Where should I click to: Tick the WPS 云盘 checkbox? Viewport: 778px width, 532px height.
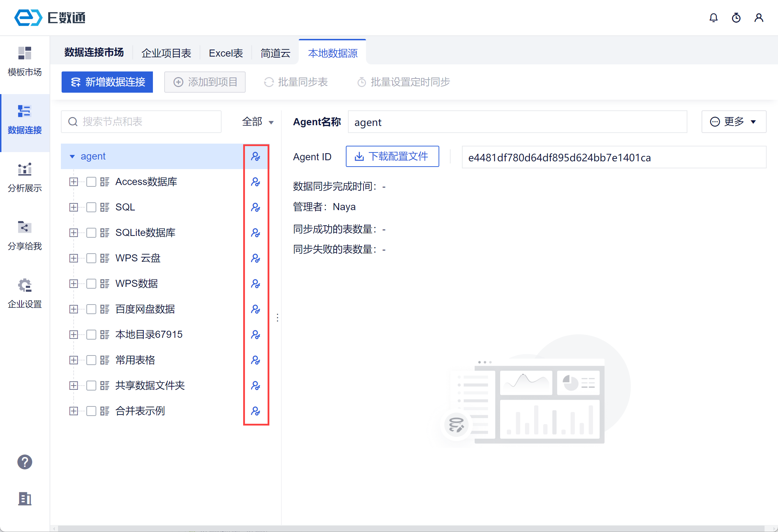91,258
